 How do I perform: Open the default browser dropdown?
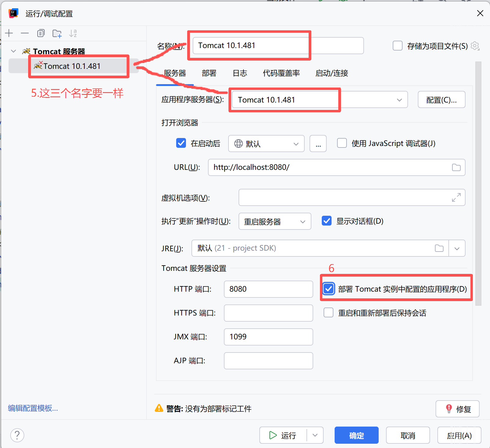pyautogui.click(x=266, y=144)
